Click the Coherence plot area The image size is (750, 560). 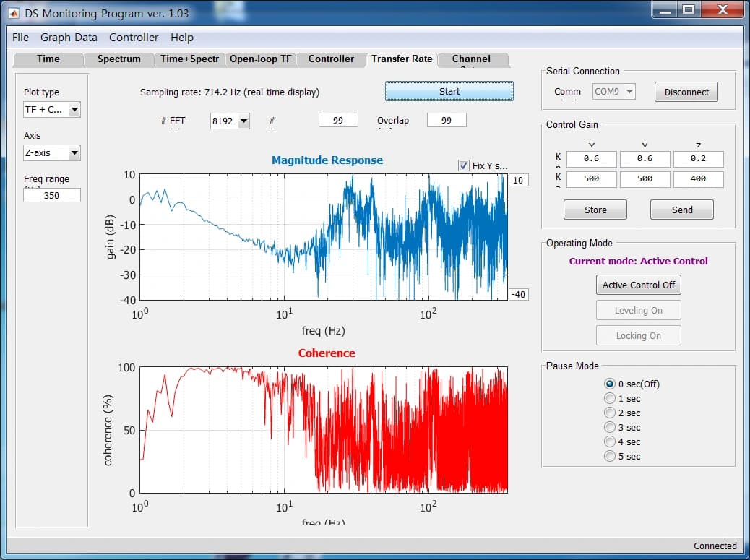coord(324,430)
